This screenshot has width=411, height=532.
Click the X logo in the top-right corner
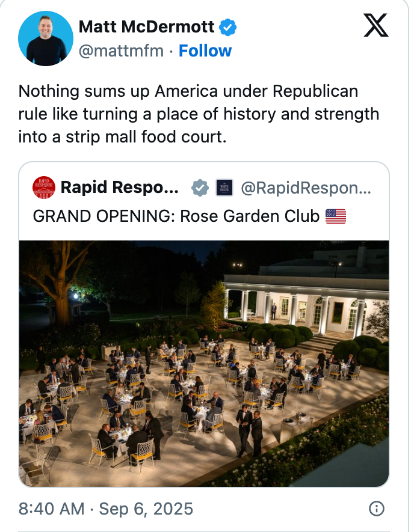pyautogui.click(x=376, y=27)
